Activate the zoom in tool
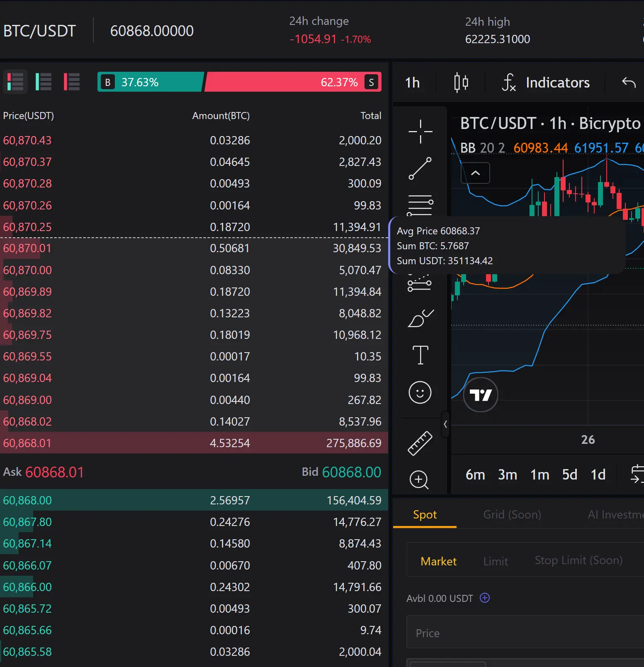The image size is (644, 667). pyautogui.click(x=419, y=480)
